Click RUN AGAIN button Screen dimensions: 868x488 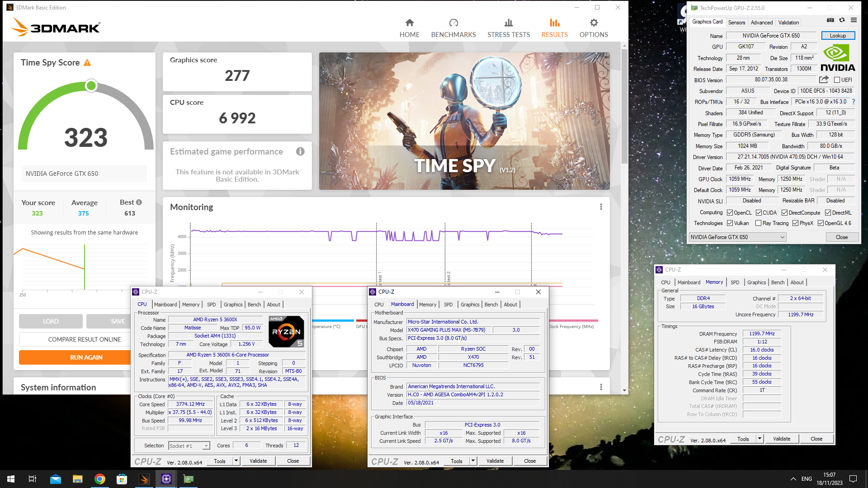pyautogui.click(x=86, y=357)
